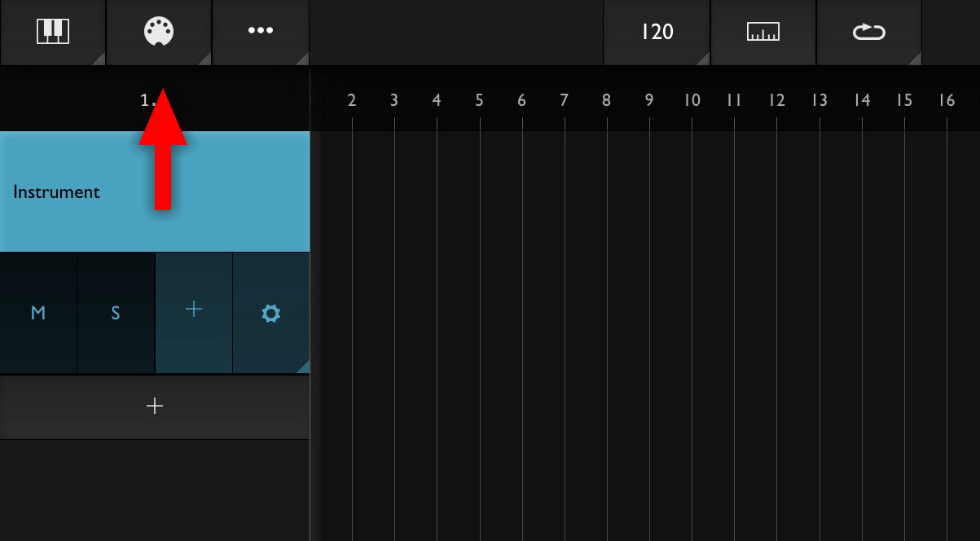Click bar 5 on the timeline ruler

[x=479, y=100]
